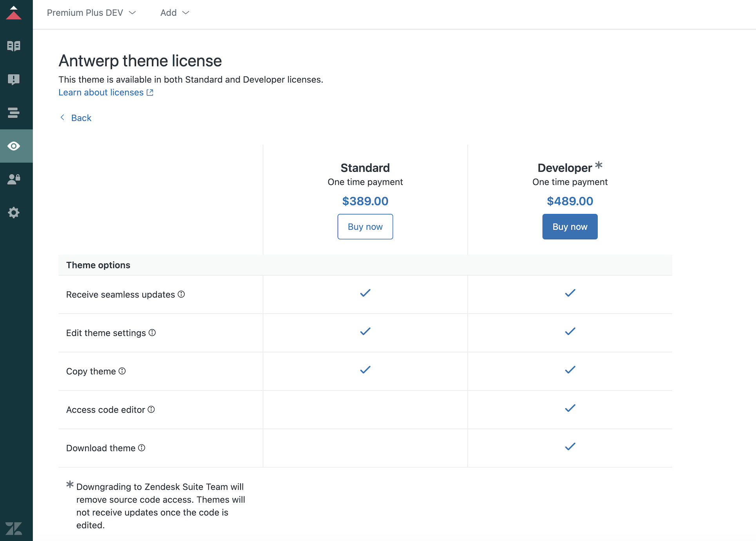This screenshot has height=541, width=756.
Task: Open the Arrange content sidebar icon
Action: coord(14,113)
